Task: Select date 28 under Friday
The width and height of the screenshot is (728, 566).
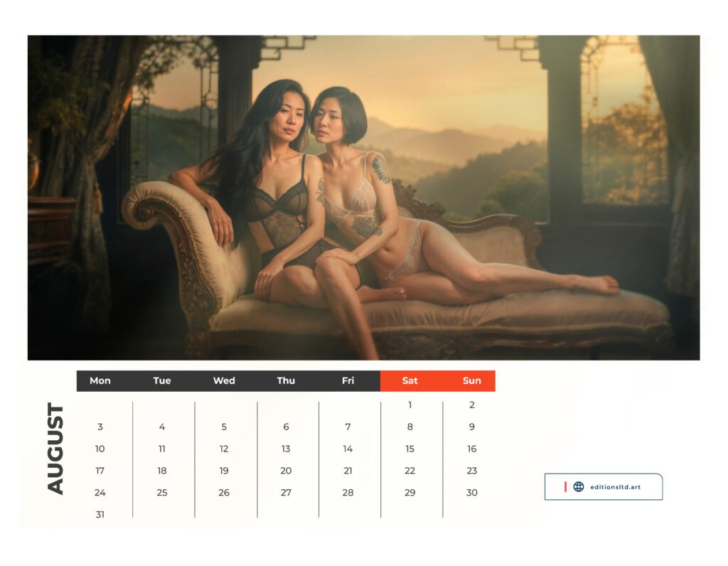Action: 348,493
